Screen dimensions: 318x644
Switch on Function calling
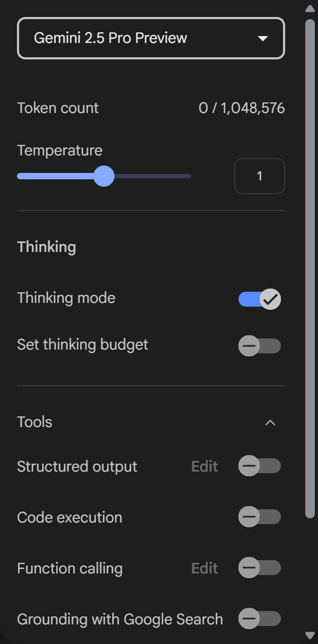[x=260, y=568]
